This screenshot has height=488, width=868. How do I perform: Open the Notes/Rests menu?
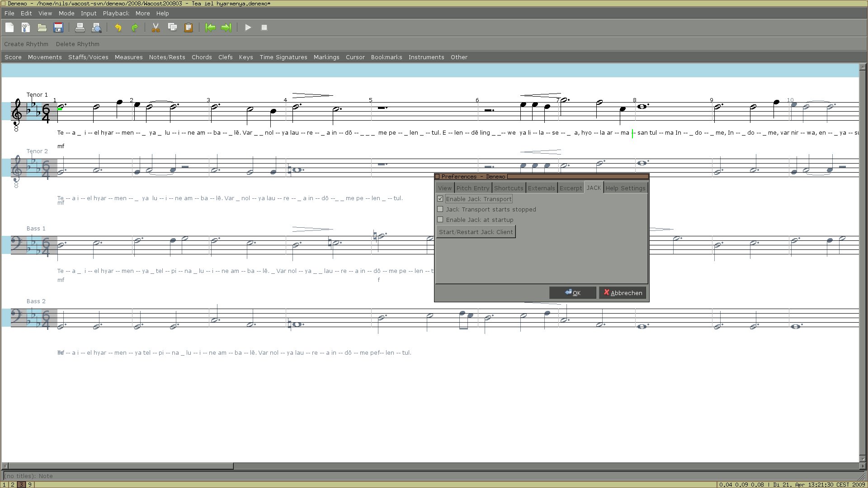coord(167,57)
